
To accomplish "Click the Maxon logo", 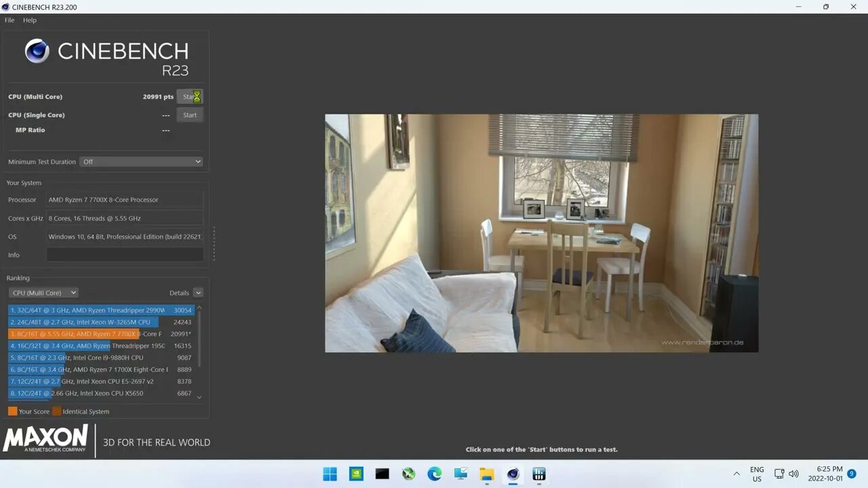I will coord(45,439).
